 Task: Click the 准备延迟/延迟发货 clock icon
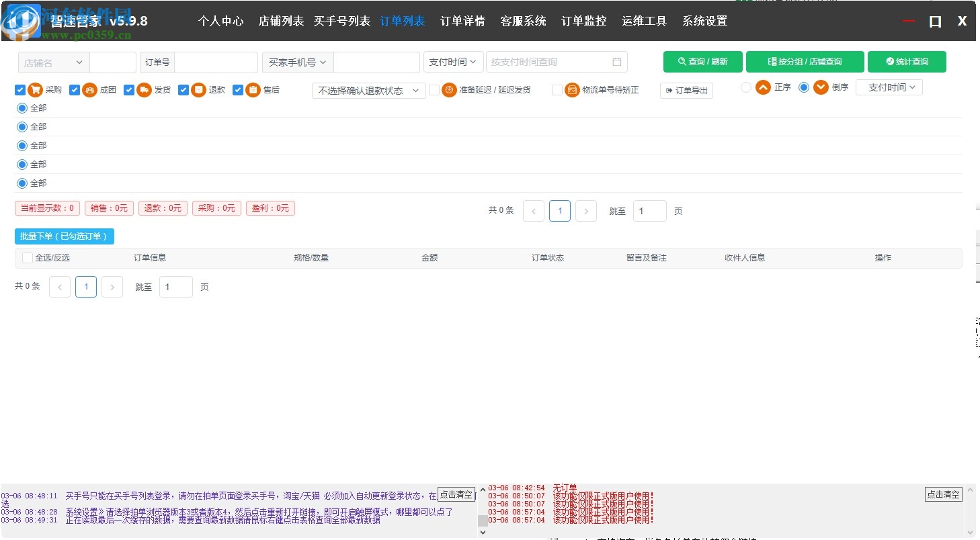coord(448,89)
